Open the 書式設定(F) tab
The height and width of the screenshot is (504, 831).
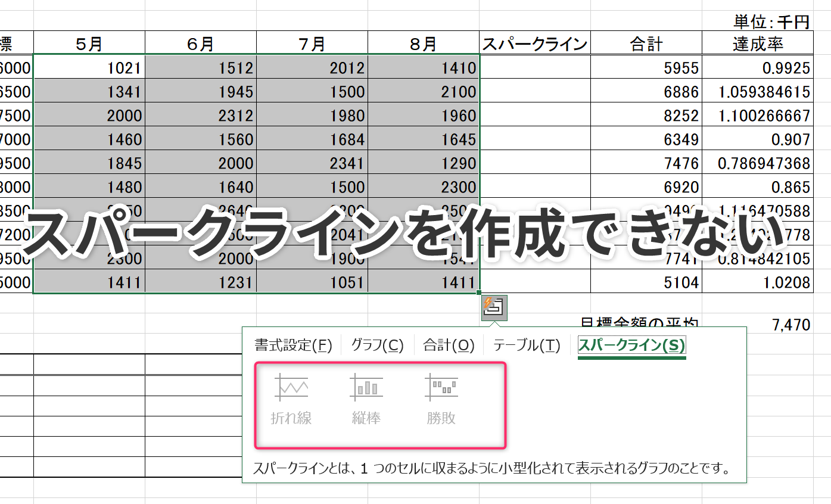293,345
